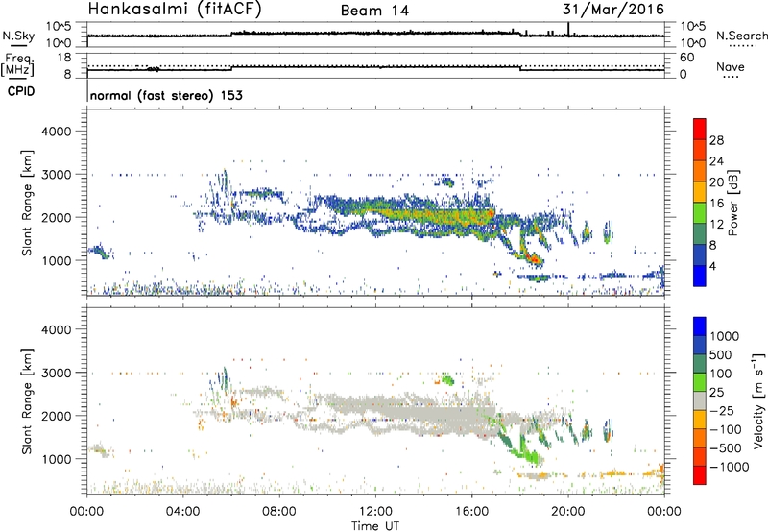Click the '20:00' time axis tick label
The height and width of the screenshot is (532, 768).
(568, 511)
